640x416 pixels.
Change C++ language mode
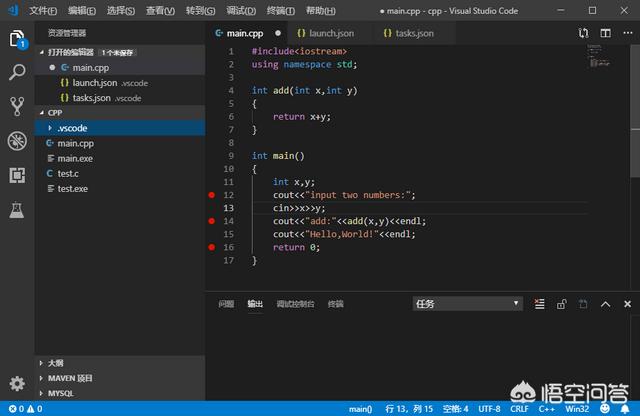click(x=547, y=409)
